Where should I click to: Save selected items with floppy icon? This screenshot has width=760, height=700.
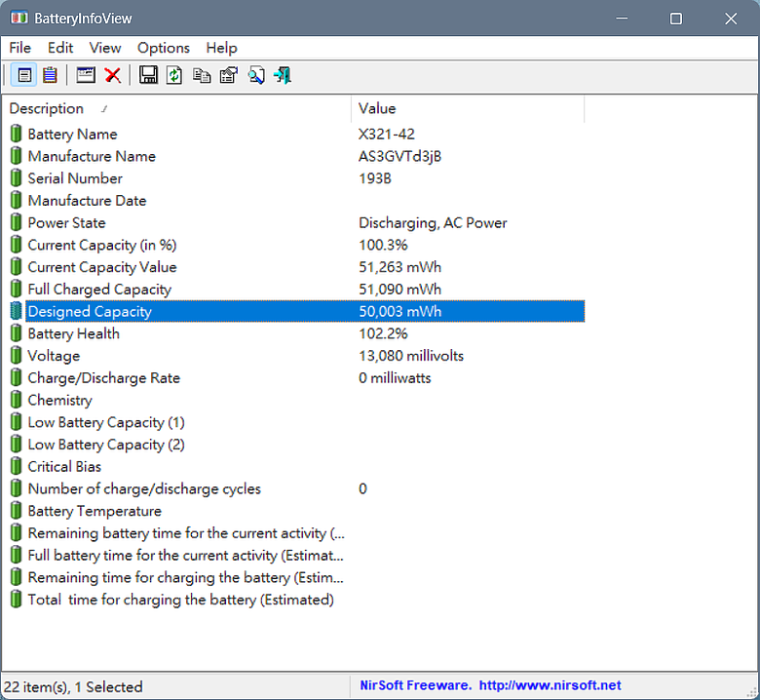coord(148,75)
